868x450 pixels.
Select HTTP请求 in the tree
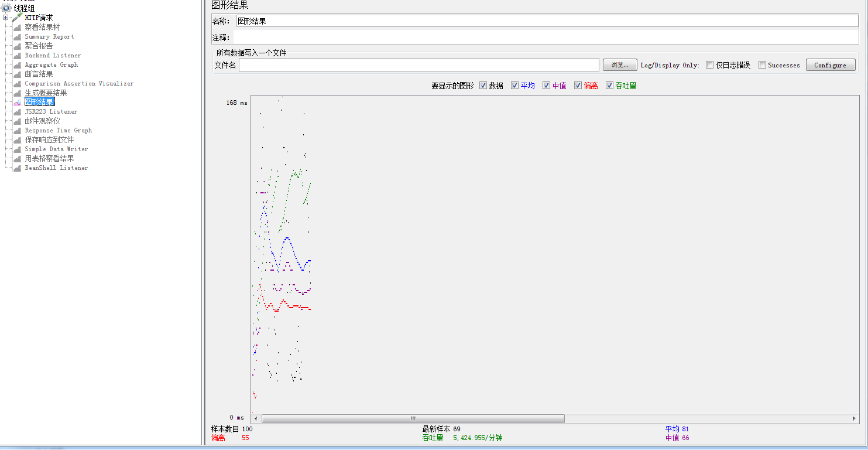[x=39, y=18]
